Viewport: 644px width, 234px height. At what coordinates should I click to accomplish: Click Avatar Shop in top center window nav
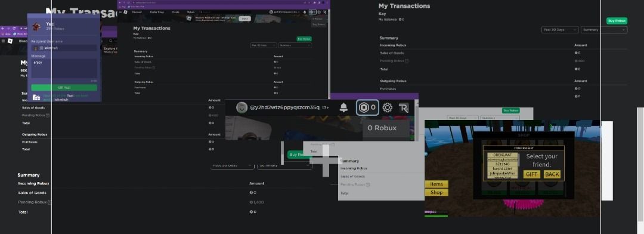tap(156, 12)
